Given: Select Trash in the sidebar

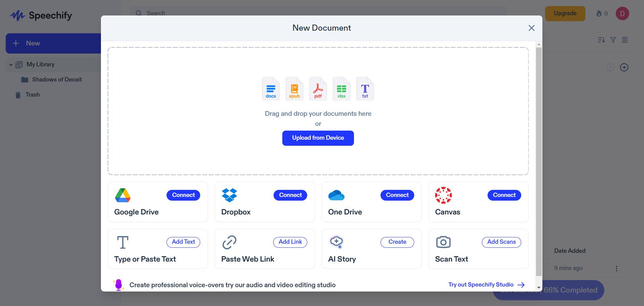Looking at the screenshot, I should [x=32, y=95].
